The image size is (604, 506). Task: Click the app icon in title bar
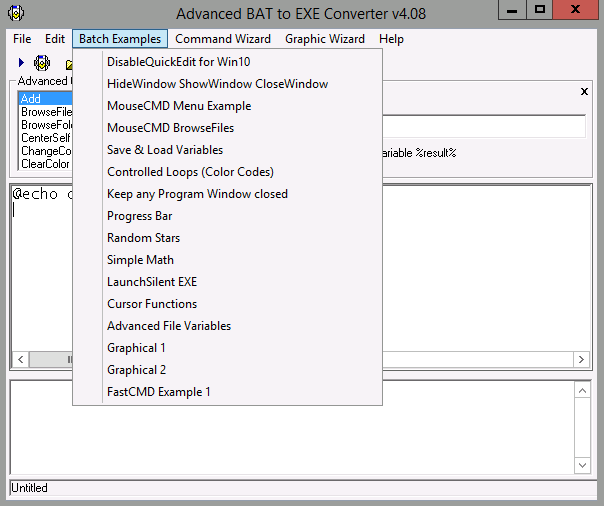(15, 13)
